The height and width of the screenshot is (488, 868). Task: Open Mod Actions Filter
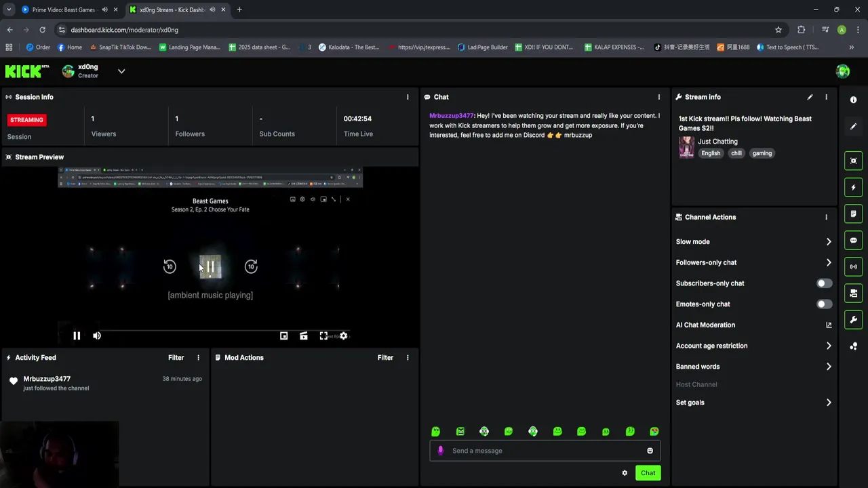[385, 357]
